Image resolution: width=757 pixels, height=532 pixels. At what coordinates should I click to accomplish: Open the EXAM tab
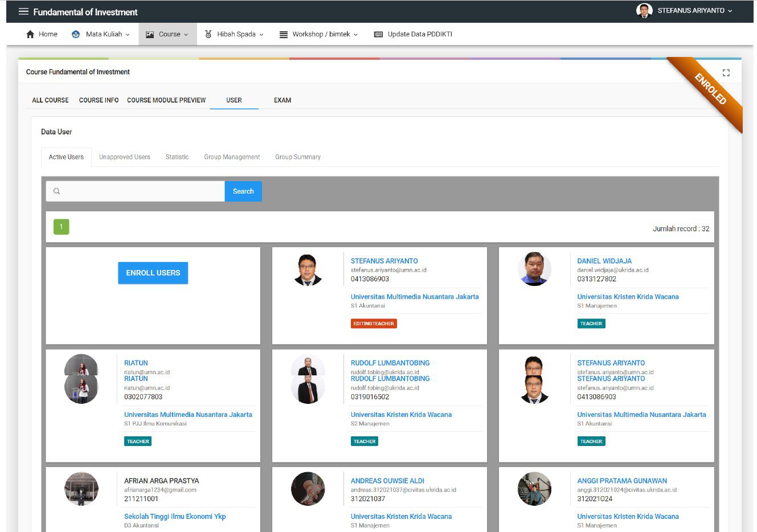tap(282, 100)
